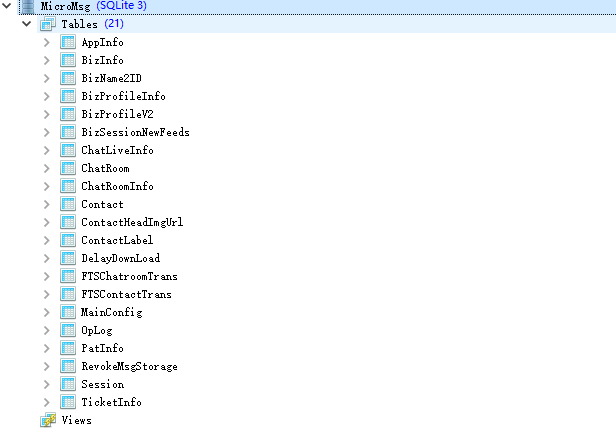The image size is (616, 440).
Task: Expand the TicketInfo table node
Action: pos(47,402)
